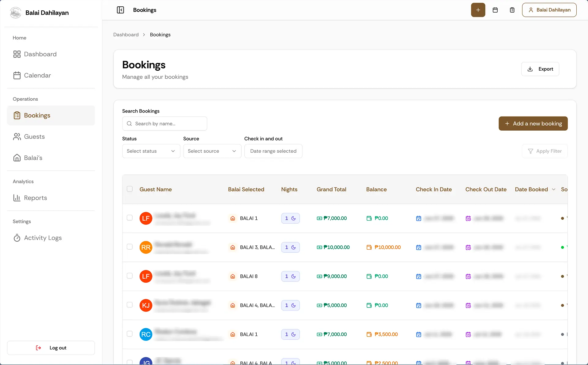Click the LF avatar in the first row
588x365 pixels.
tap(146, 218)
